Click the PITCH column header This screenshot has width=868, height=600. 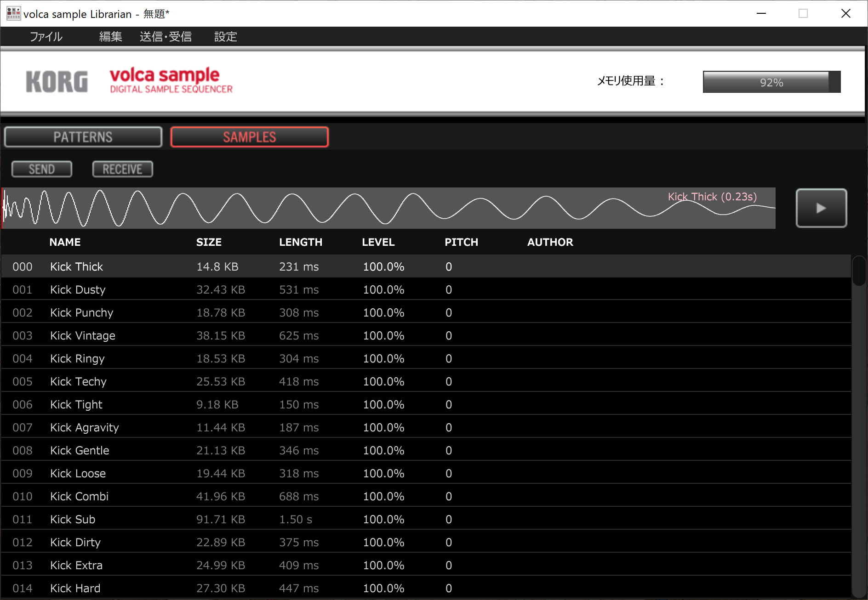click(461, 242)
